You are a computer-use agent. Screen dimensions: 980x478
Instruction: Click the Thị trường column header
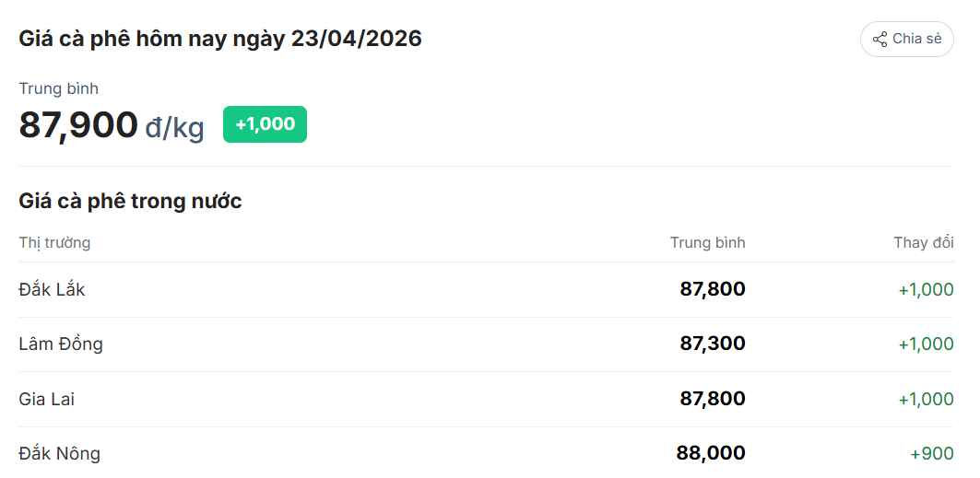pyautogui.click(x=54, y=242)
